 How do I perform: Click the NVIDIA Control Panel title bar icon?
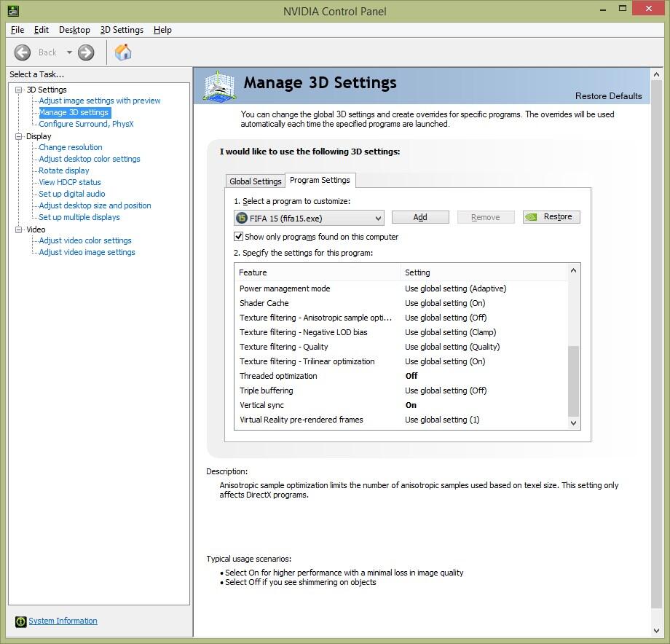13,11
